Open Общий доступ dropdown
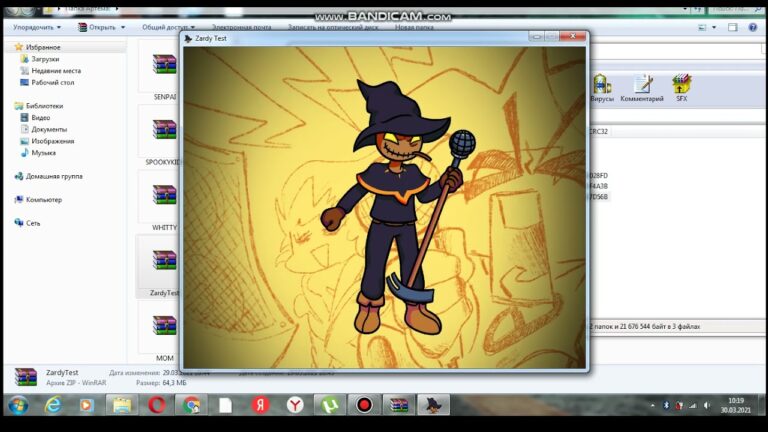Viewport: 768px width, 432px height. coord(168,27)
